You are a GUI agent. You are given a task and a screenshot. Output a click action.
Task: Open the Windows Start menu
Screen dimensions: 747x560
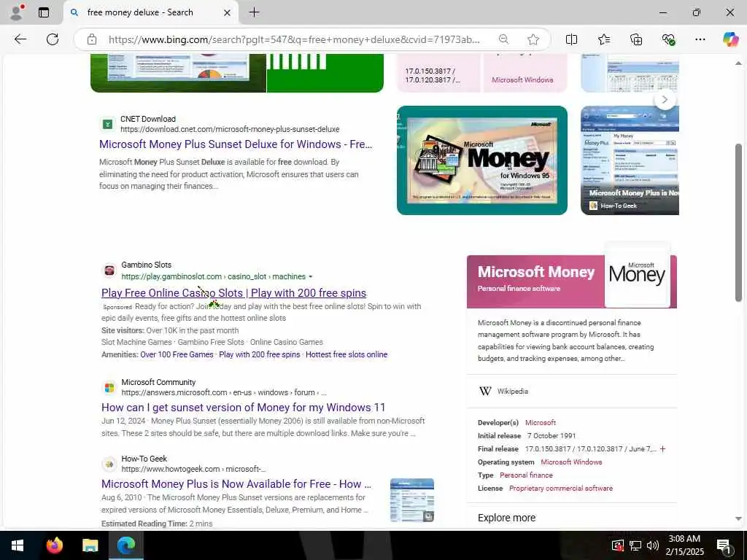[x=18, y=545]
